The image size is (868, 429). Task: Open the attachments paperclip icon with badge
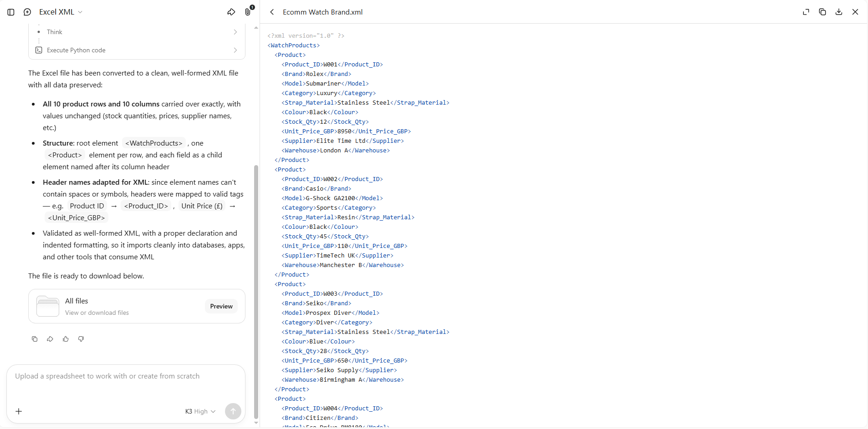tap(248, 11)
